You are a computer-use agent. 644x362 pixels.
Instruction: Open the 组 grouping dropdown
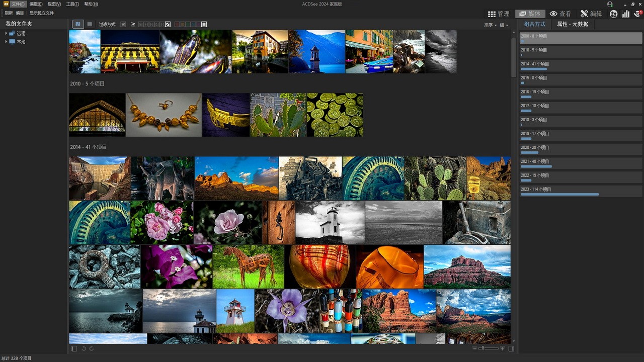(504, 25)
